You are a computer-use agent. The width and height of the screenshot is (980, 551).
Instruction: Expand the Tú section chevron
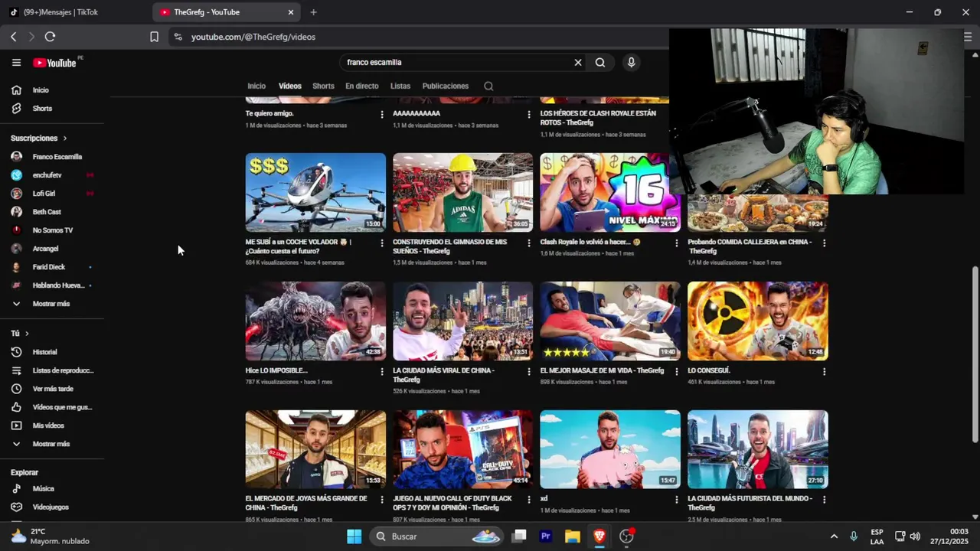[x=27, y=334]
